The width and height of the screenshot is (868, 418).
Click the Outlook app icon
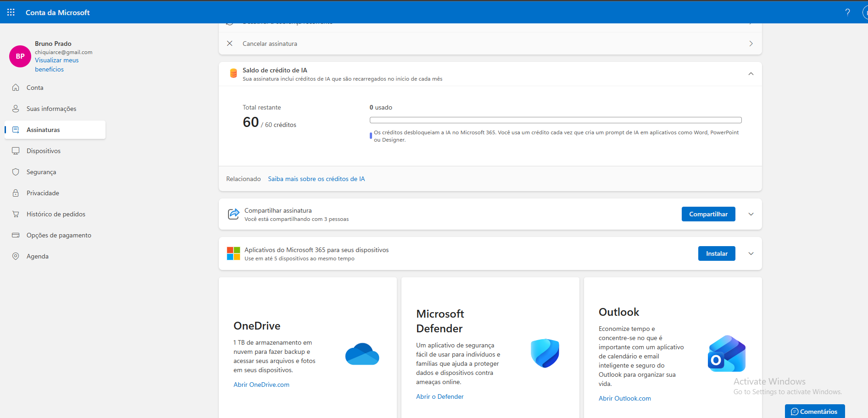[727, 353]
